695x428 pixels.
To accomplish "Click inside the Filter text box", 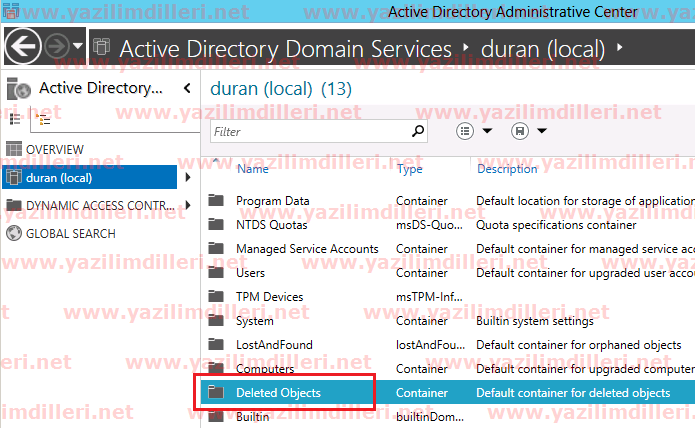I will click(x=310, y=131).
